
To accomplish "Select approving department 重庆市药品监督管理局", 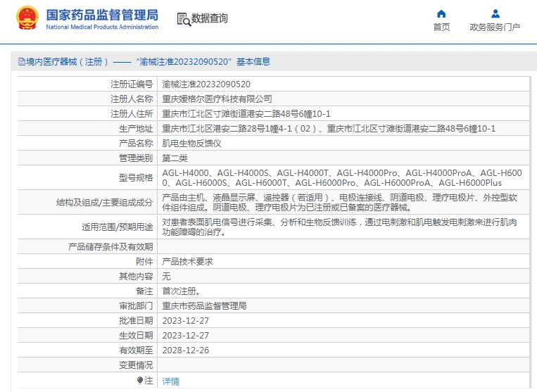I will tap(204, 305).
